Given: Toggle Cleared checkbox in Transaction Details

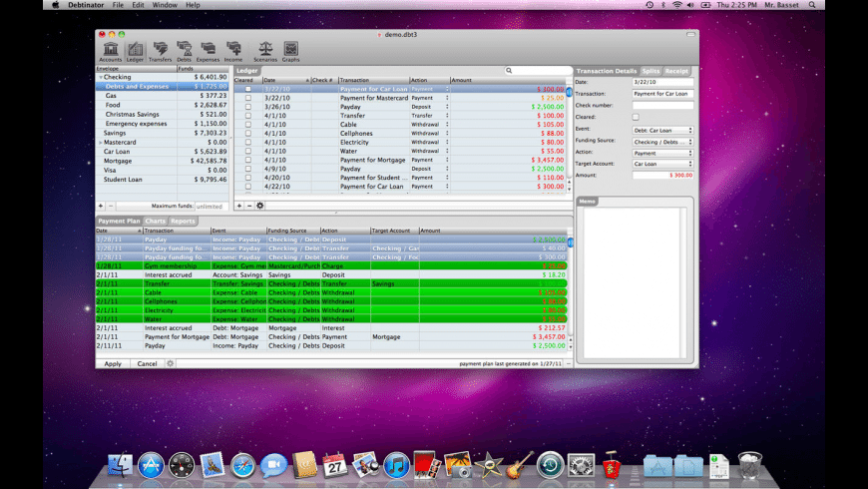Looking at the screenshot, I should point(636,117).
